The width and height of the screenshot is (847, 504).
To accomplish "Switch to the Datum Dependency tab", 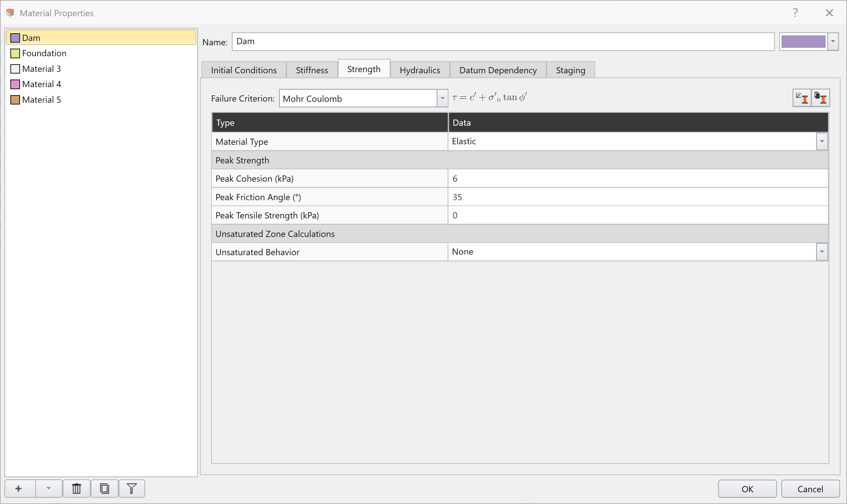I will click(498, 70).
